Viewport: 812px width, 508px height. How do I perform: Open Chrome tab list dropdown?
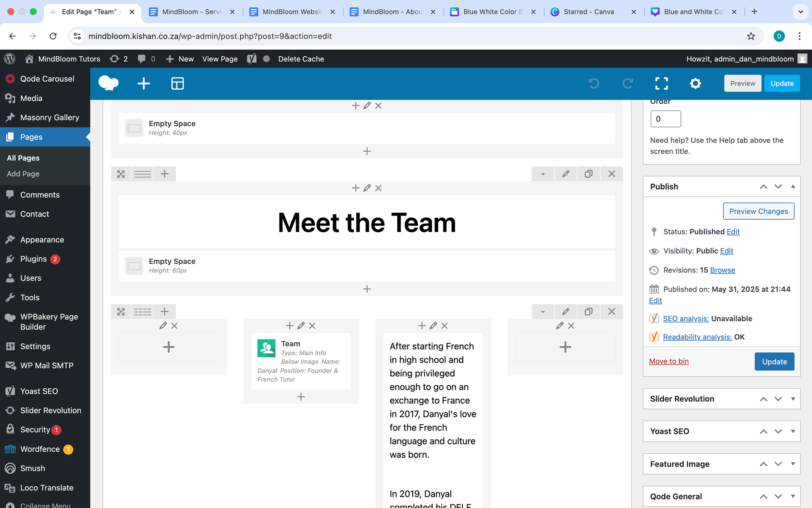click(x=800, y=12)
